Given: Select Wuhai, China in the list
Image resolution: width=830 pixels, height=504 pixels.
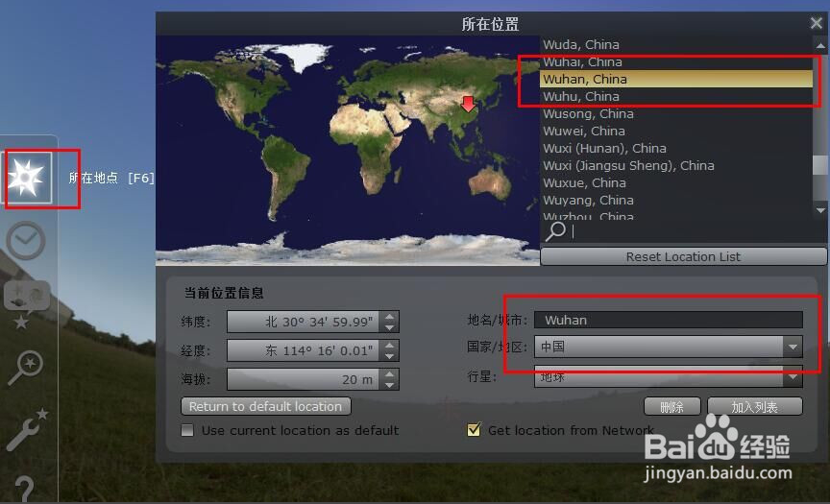Looking at the screenshot, I should 676,61.
